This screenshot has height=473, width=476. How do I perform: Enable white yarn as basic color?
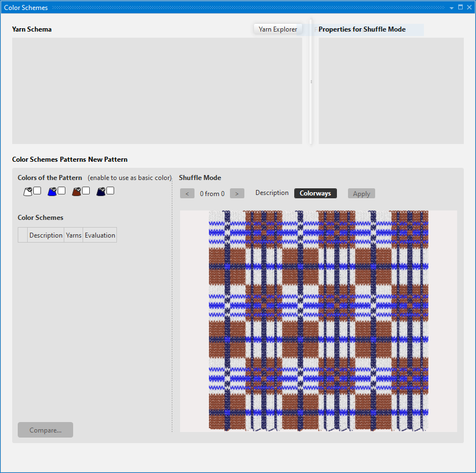click(x=37, y=191)
